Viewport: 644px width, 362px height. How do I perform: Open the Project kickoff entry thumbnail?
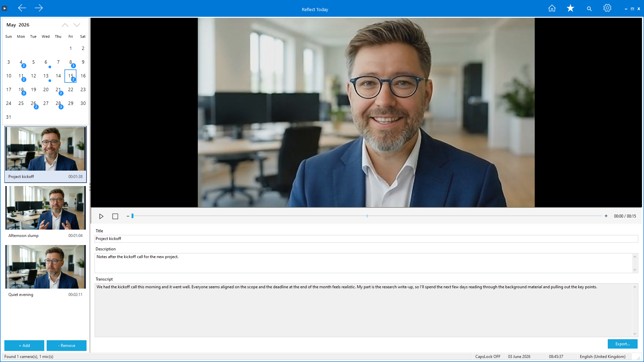46,149
